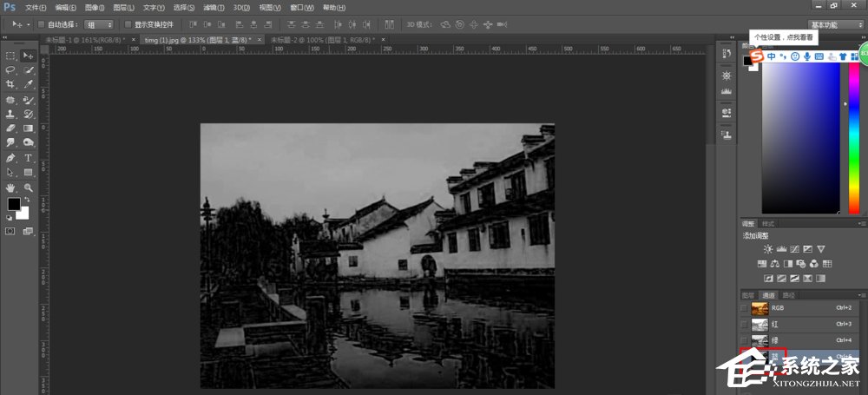Screen dimensions: 868x395
Task: Check the 显示变换控件 option
Action: tap(128, 24)
